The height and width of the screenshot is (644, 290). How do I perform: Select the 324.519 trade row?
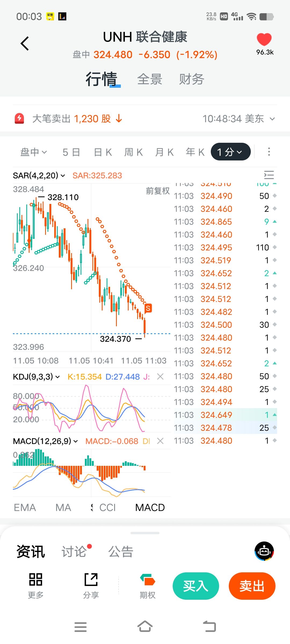(225, 261)
